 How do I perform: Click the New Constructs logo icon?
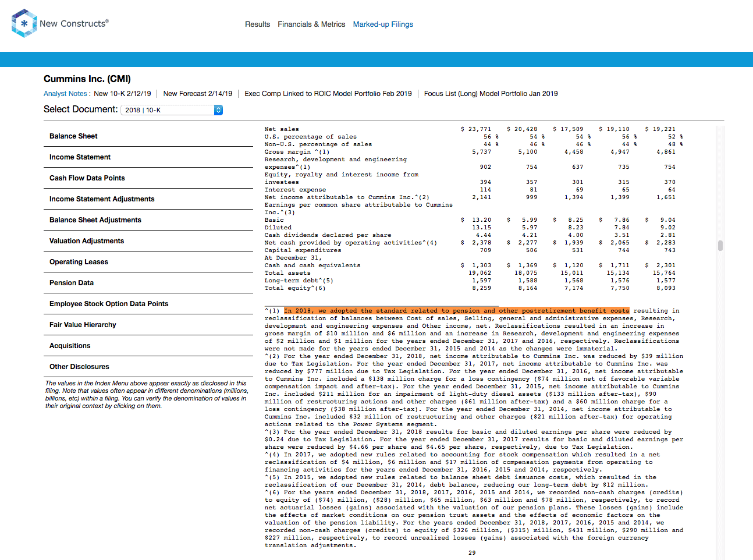[24, 23]
